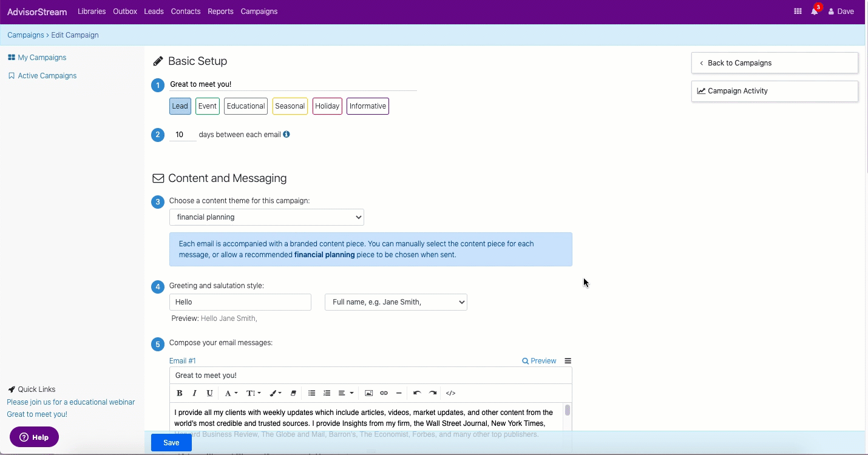Go Back to Campaigns
The image size is (868, 455).
point(775,63)
